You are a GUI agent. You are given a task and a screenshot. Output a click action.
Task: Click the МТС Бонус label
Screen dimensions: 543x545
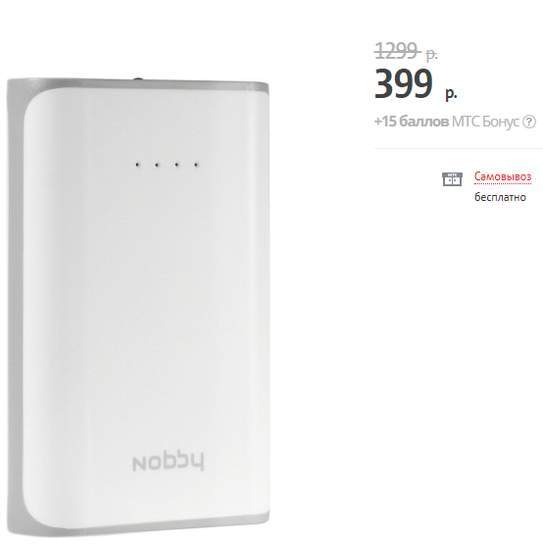[485, 122]
